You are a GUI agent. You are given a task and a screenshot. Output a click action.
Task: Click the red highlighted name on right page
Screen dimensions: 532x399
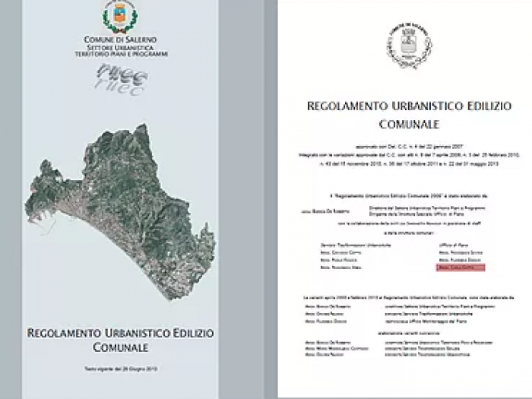pos(460,268)
